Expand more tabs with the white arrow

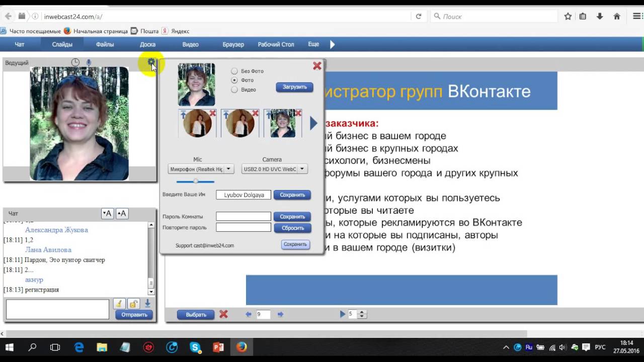[x=332, y=44]
